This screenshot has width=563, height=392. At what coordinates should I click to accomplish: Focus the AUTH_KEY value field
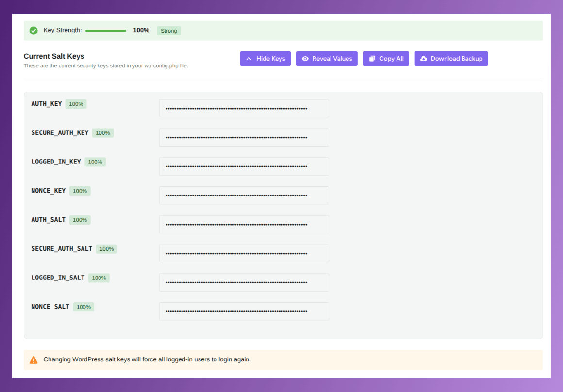(244, 108)
